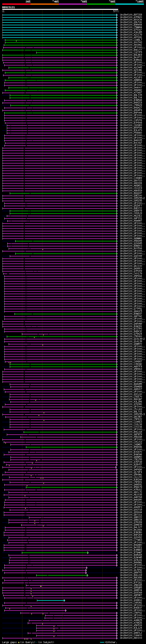Select hit label UniRef100_A9TG91

pyautogui.click(x=131, y=37)
